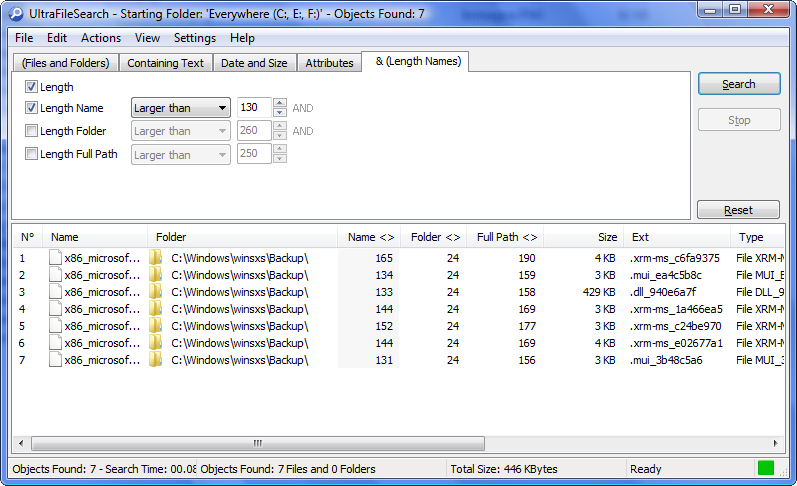797x486 pixels.
Task: Click folder icon in result row 6
Action: coord(156,343)
